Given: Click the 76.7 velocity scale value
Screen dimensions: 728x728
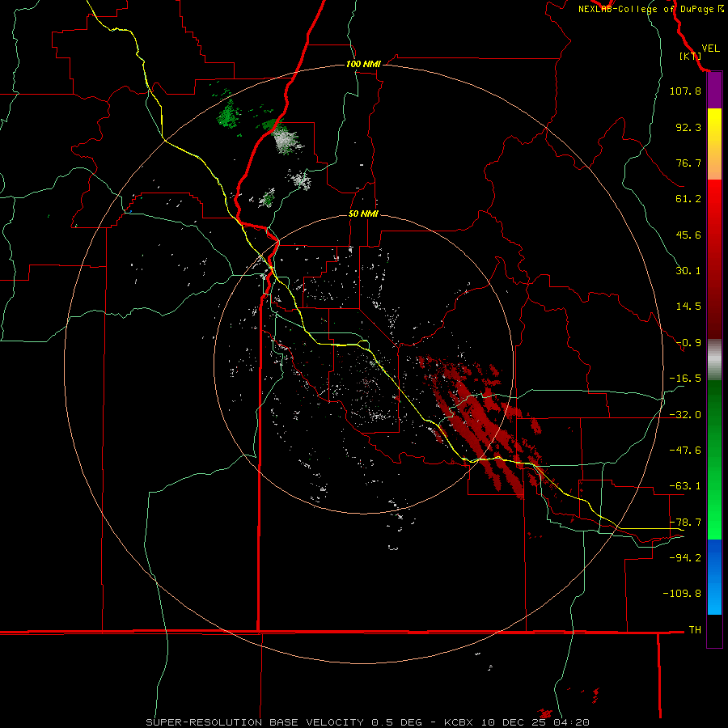Looking at the screenshot, I should click(688, 163).
